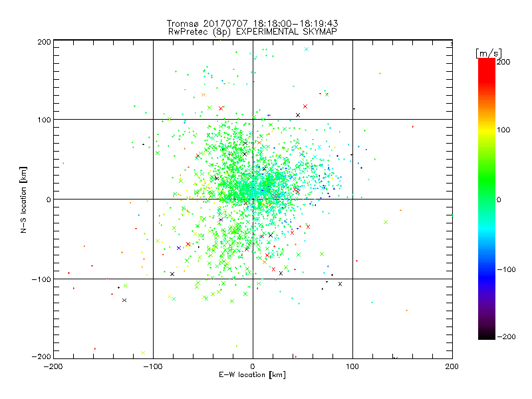Click the title line "Tromsø 20170707 18:18:00-18:19:43"

point(252,23)
